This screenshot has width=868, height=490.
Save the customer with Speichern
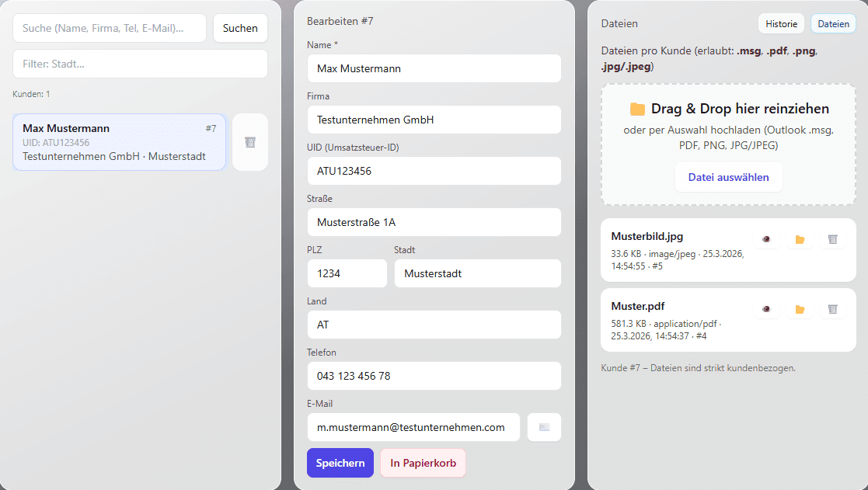pos(340,463)
